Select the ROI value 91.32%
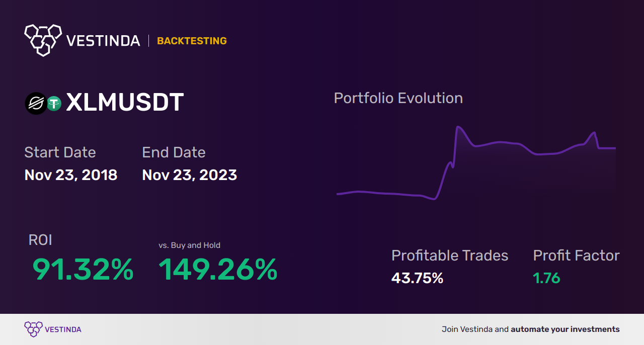Image resolution: width=644 pixels, height=345 pixels. click(x=83, y=270)
